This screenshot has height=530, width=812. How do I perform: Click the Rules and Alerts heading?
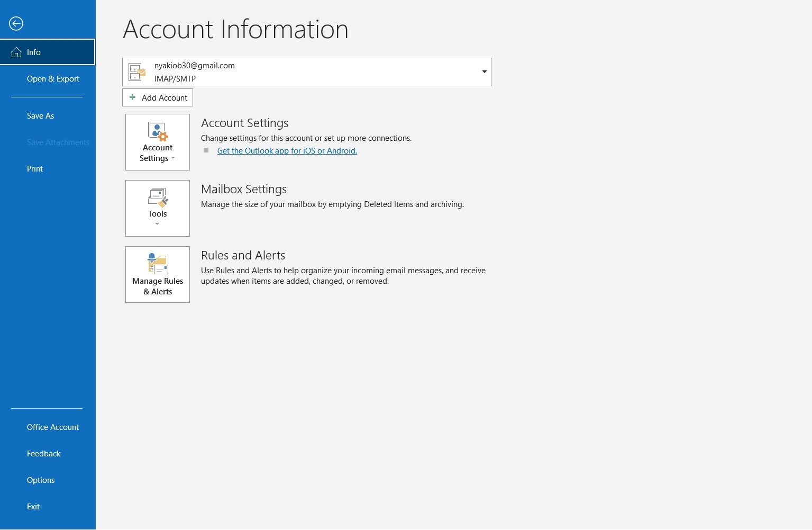click(x=243, y=255)
